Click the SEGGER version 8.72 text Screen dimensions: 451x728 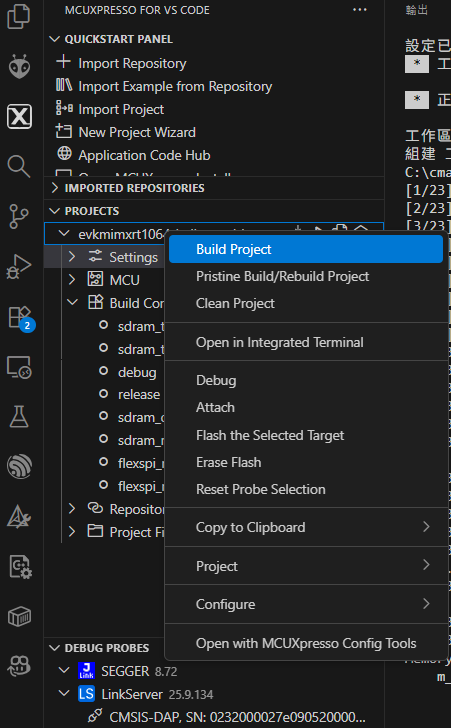[166, 671]
